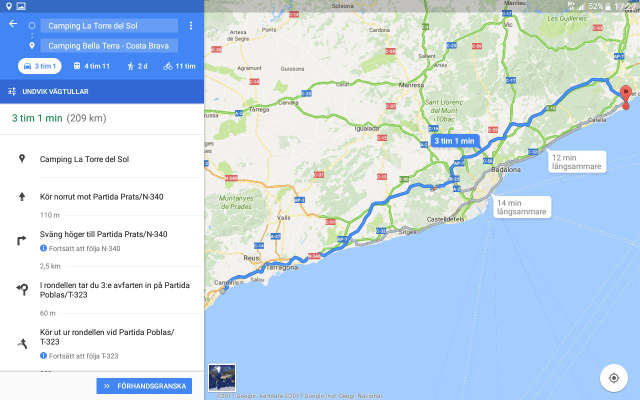This screenshot has width=640, height=400.
Task: Select cycling mode 11 tim
Action: [x=179, y=66]
